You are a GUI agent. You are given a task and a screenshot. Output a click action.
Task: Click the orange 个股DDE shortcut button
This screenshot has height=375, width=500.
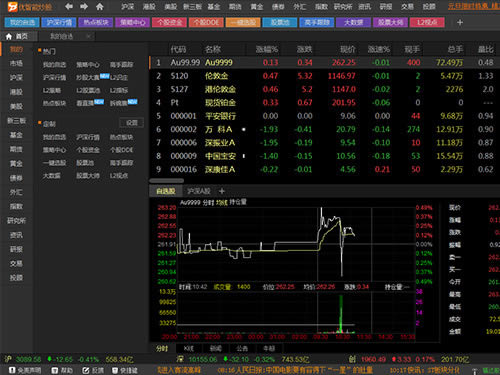[x=206, y=22]
